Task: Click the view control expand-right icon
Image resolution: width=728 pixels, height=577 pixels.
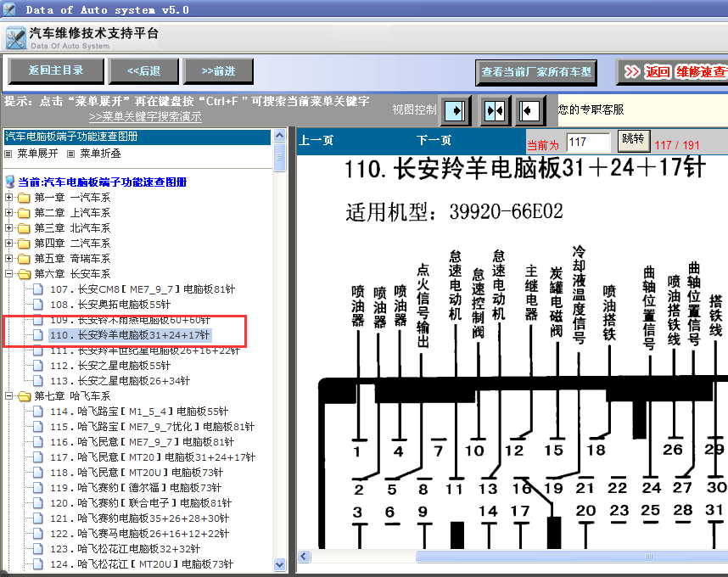Action: pos(455,111)
